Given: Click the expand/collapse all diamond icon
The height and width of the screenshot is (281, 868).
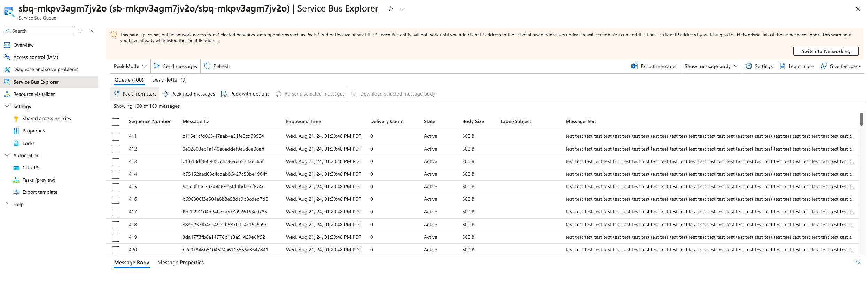Looking at the screenshot, I should coord(80,31).
